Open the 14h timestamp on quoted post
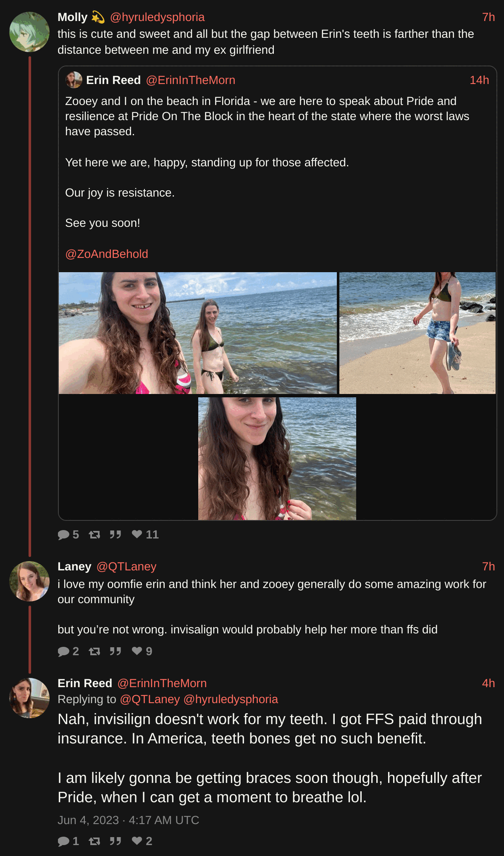Screen dimensions: 504x856 click(479, 80)
